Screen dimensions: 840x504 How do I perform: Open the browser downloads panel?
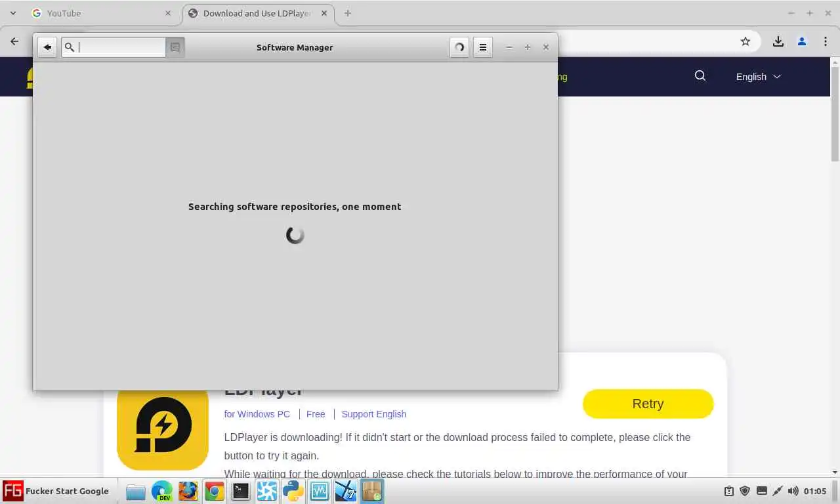tap(778, 41)
